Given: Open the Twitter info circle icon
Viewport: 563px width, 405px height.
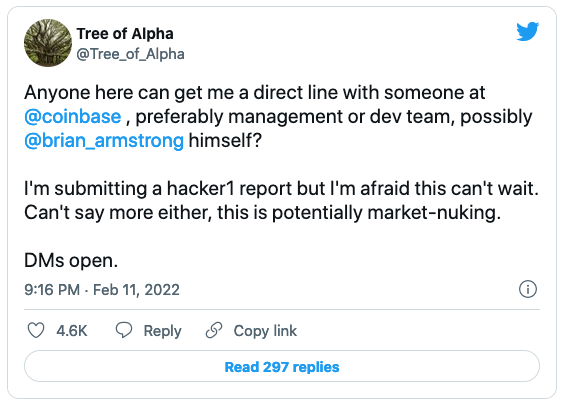Looking at the screenshot, I should point(528,289).
